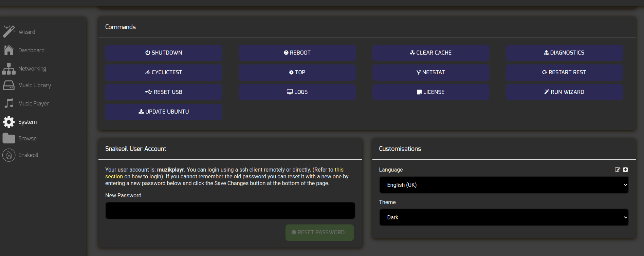Screen dimensions: 644x256
Task: Run the TOP command
Action: tap(297, 72)
